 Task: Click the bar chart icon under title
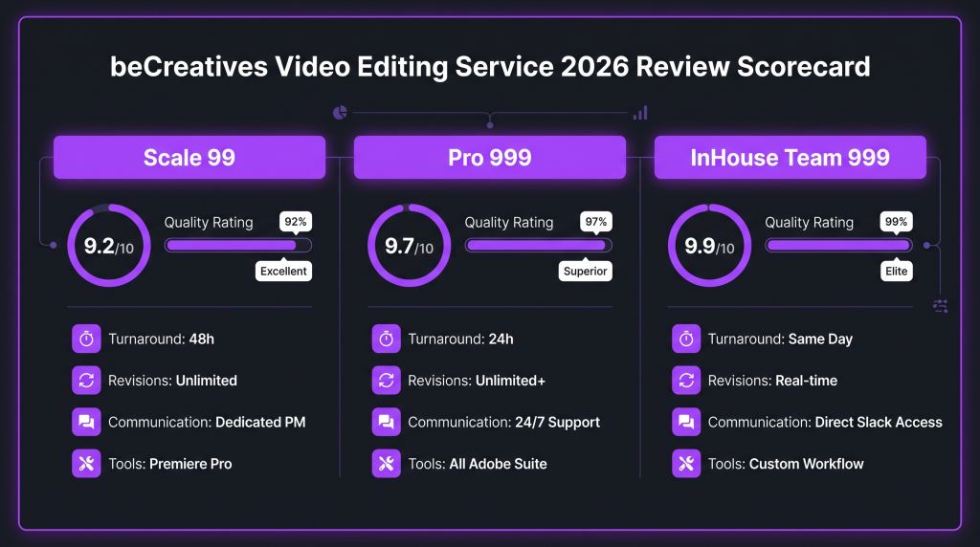click(x=640, y=113)
